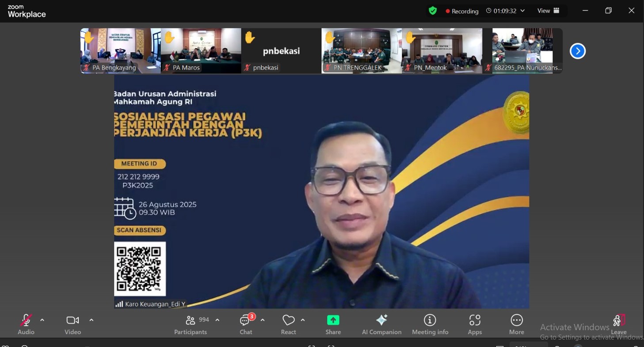This screenshot has width=644, height=347.
Task: Unmute microphone with Audio button
Action: coord(26,324)
